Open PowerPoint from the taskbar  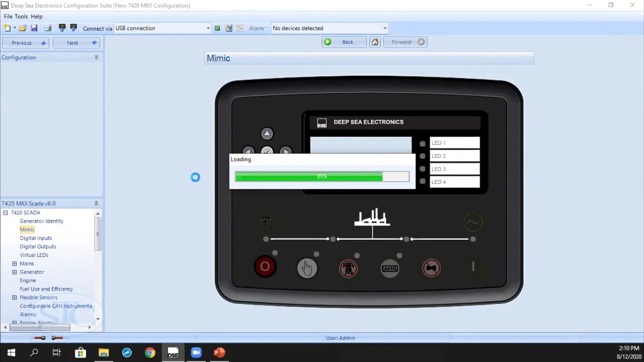(219, 352)
